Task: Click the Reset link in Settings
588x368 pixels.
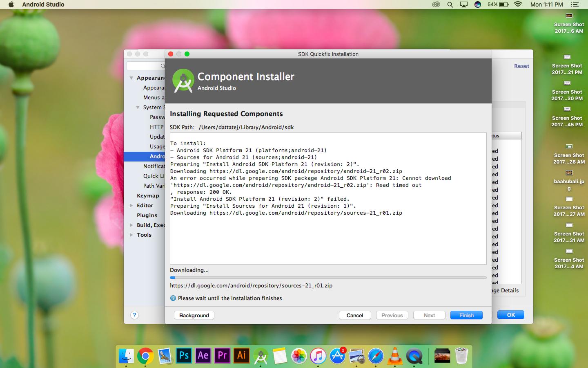Action: [x=521, y=66]
